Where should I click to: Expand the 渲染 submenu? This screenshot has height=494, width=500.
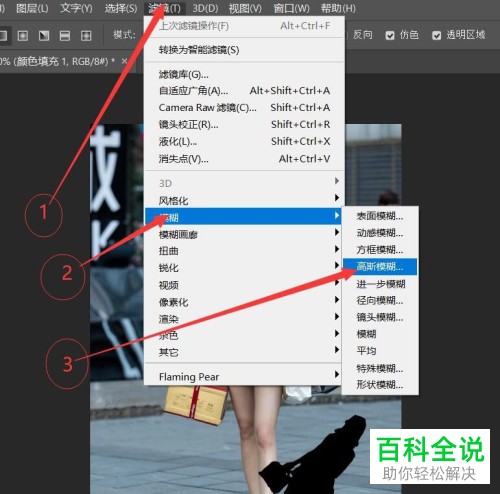[x=244, y=319]
